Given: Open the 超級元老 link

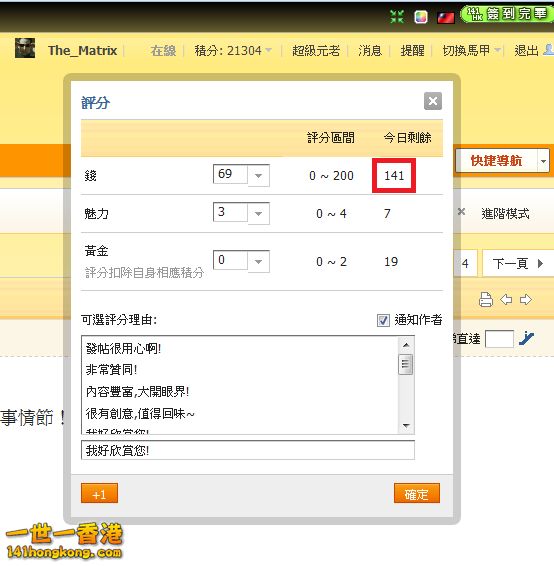Looking at the screenshot, I should point(316,51).
